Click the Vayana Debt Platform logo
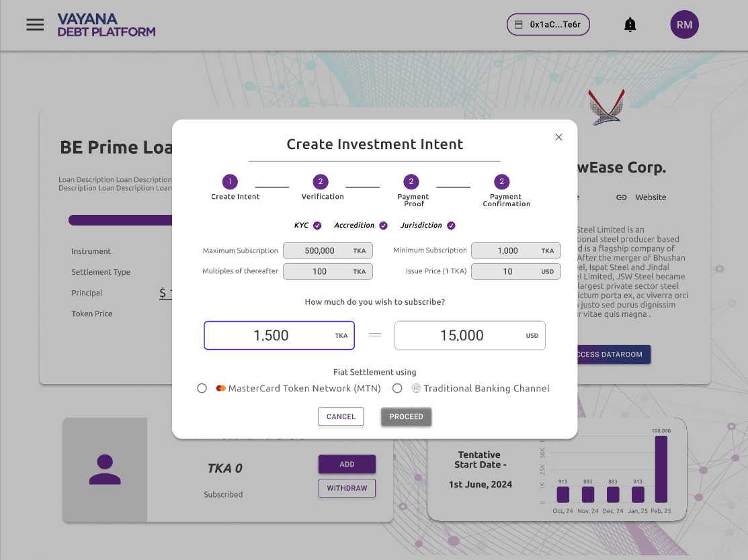 pos(106,25)
